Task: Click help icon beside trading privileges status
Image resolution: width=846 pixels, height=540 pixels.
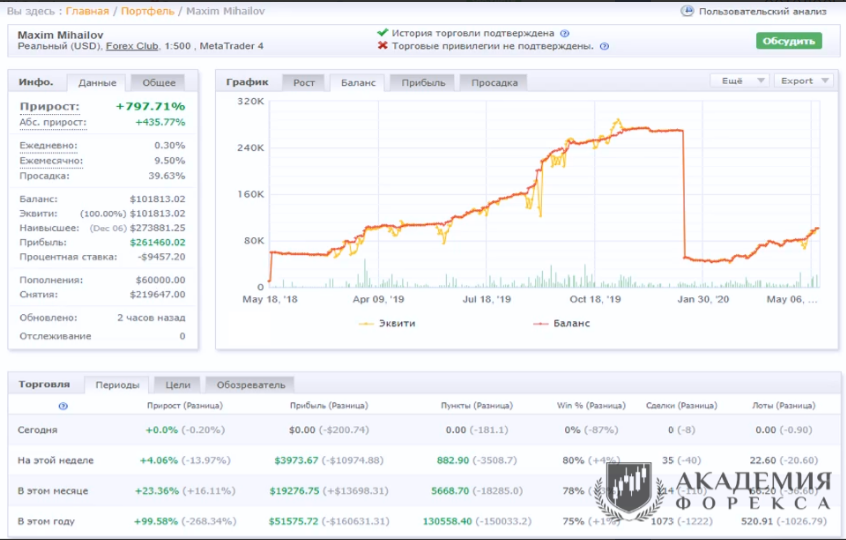Action: [x=604, y=47]
